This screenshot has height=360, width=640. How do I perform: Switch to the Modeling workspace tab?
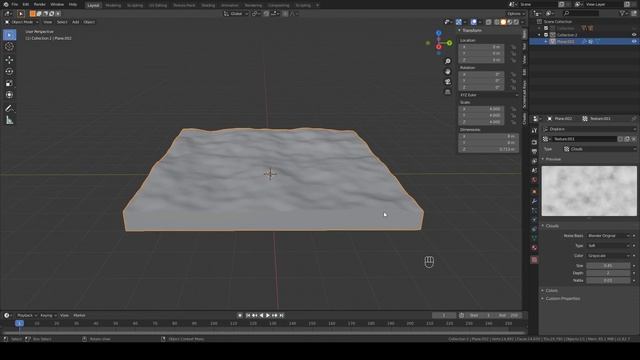(x=113, y=5)
